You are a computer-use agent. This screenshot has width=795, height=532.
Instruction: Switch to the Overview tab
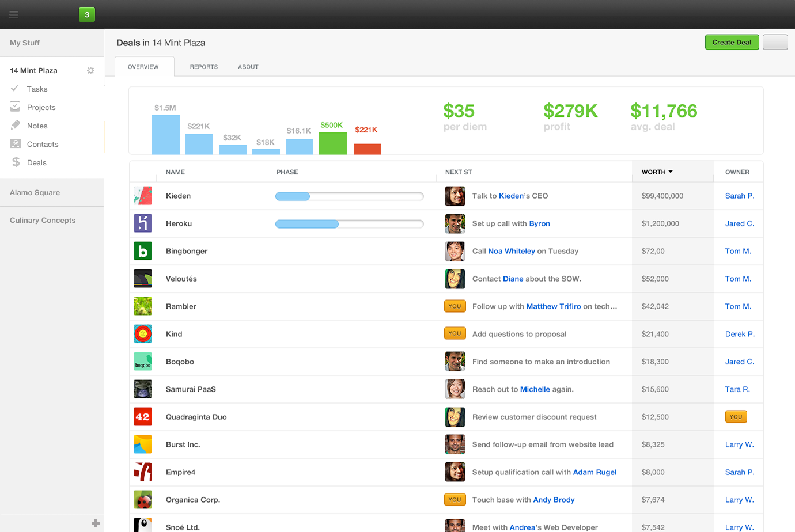[x=143, y=67]
